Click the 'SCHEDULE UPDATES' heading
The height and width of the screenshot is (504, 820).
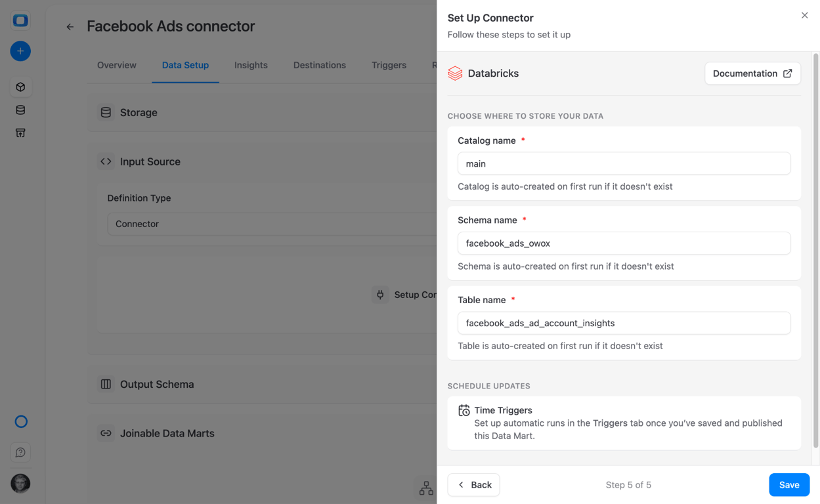coord(488,386)
